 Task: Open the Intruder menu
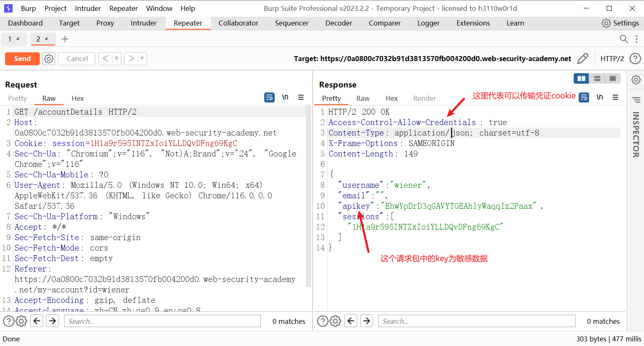88,8
